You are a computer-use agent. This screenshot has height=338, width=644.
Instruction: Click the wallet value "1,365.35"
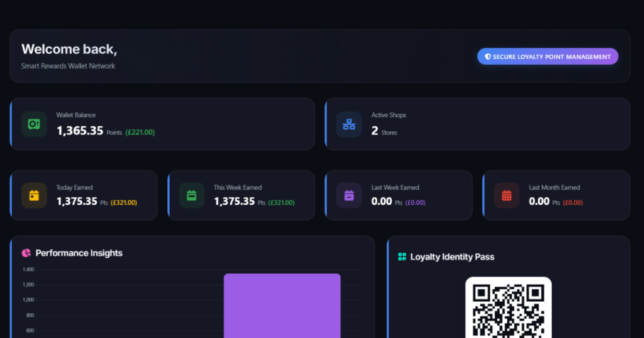pyautogui.click(x=80, y=131)
